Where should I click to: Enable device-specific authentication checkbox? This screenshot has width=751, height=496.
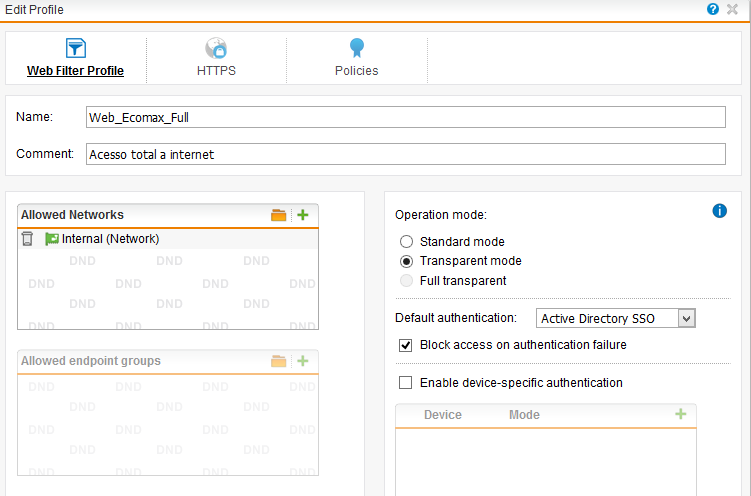406,382
